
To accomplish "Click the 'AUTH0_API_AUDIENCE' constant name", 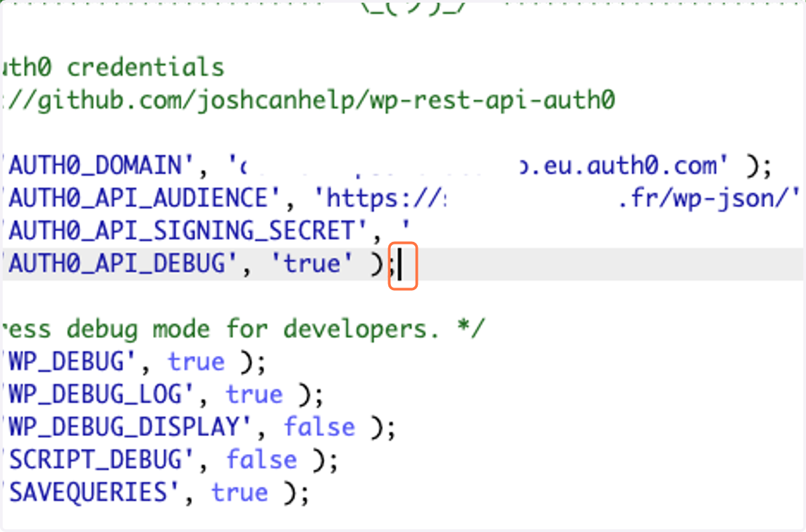I will coord(139,198).
